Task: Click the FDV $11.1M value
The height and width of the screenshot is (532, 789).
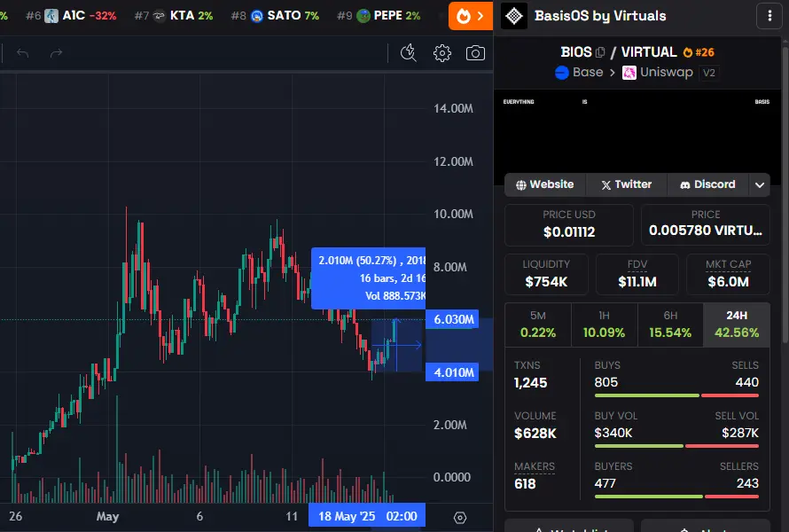Action: pyautogui.click(x=637, y=282)
